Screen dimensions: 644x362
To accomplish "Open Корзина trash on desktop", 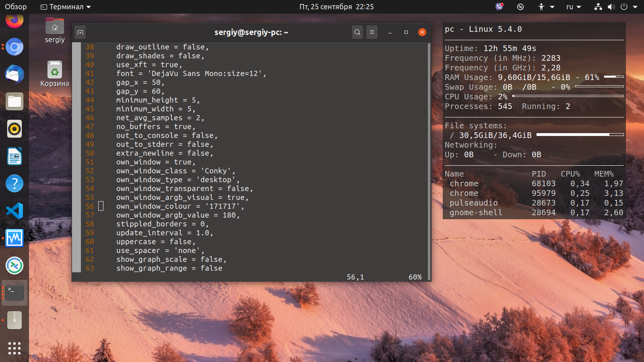I will pyautogui.click(x=55, y=74).
